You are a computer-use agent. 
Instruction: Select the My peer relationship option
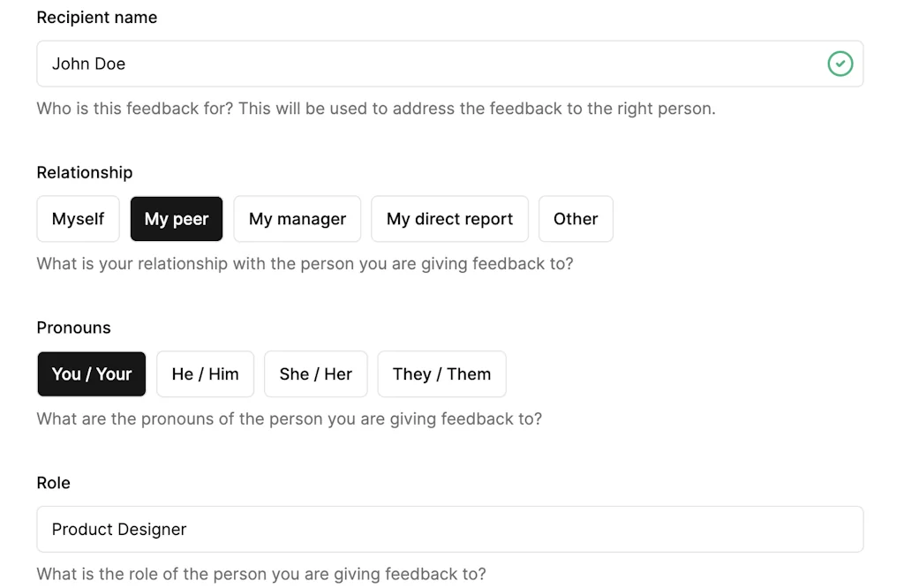coord(176,218)
